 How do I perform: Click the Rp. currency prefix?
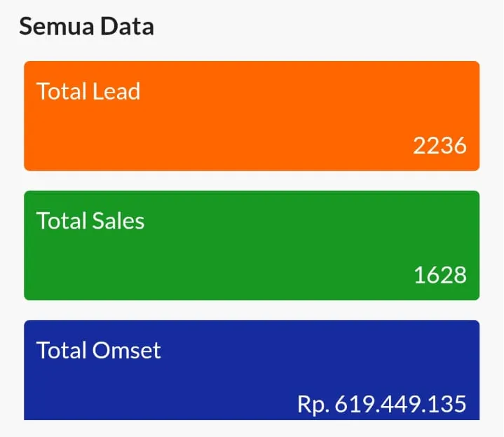[x=313, y=405]
